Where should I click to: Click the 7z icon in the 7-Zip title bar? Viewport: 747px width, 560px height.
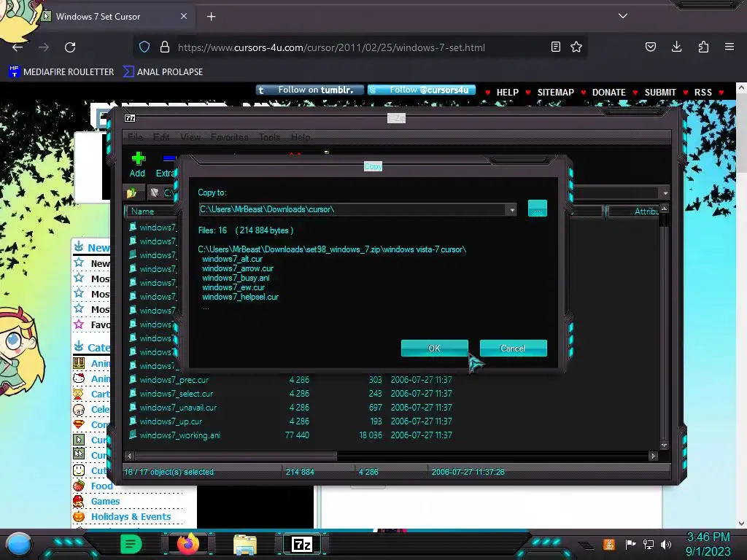click(130, 118)
